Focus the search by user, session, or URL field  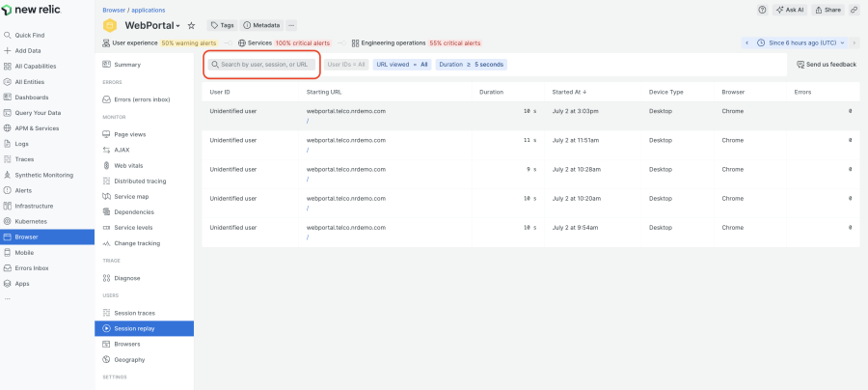tap(261, 65)
